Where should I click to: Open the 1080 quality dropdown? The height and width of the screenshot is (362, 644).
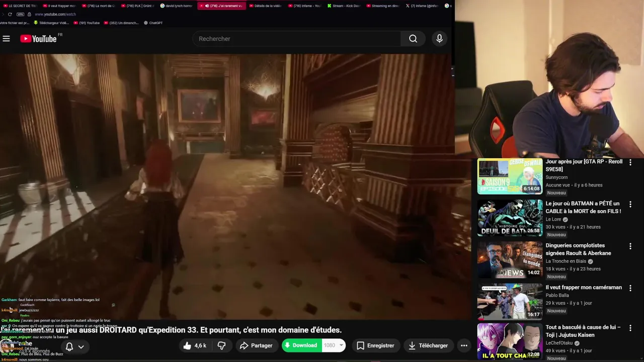point(334,345)
